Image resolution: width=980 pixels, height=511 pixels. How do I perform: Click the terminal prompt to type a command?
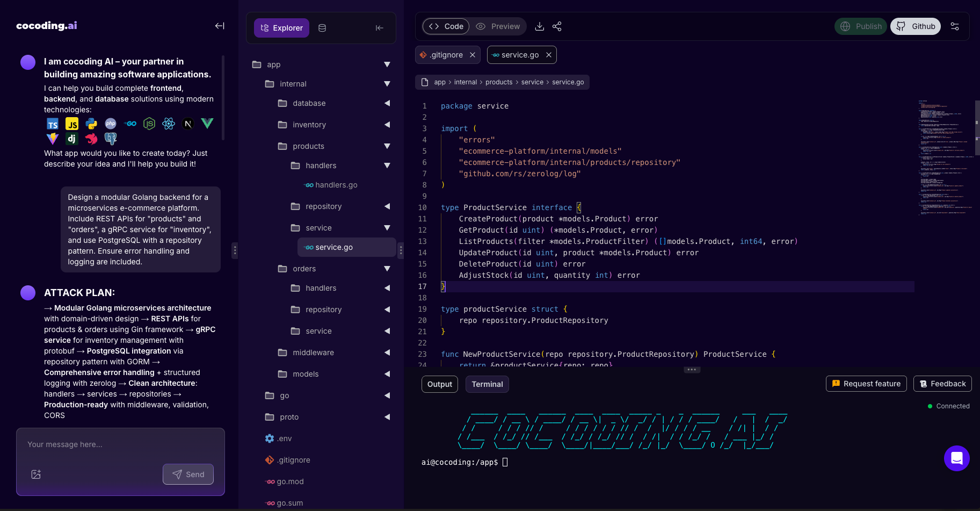click(505, 462)
